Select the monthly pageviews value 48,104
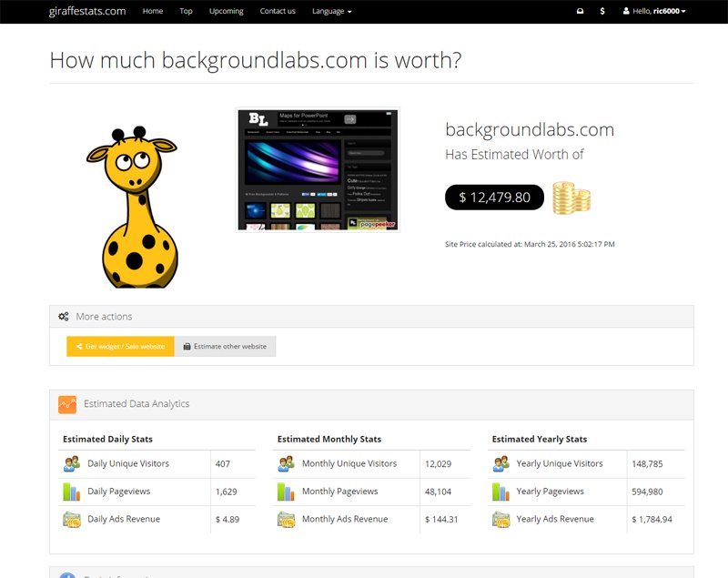The width and height of the screenshot is (728, 578). click(438, 492)
